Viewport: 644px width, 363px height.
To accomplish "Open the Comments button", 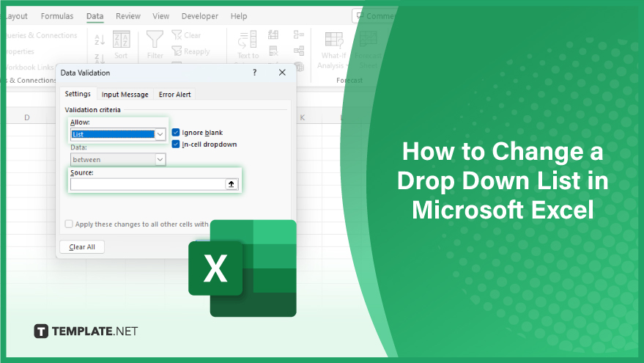I will (x=374, y=16).
